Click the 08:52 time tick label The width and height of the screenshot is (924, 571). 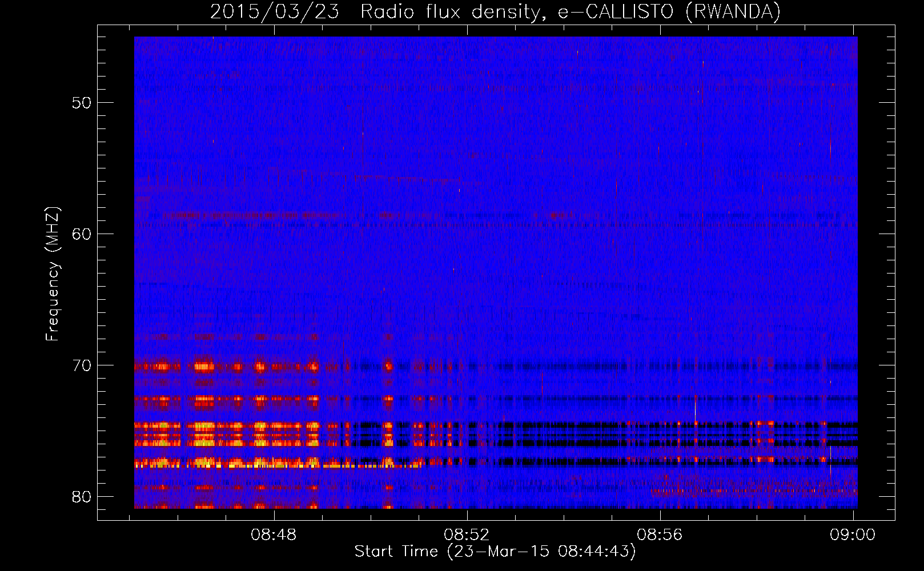(x=467, y=534)
